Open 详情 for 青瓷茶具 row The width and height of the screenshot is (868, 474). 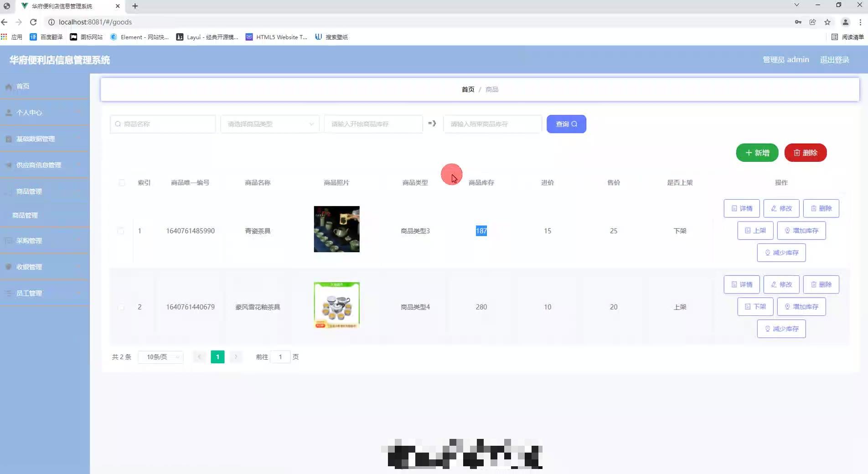pyautogui.click(x=742, y=208)
